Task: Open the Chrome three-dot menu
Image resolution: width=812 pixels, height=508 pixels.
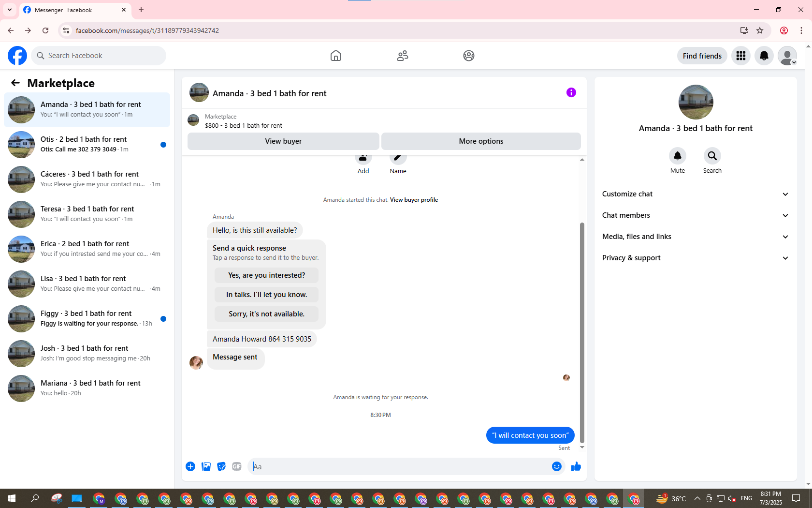Action: (x=801, y=30)
